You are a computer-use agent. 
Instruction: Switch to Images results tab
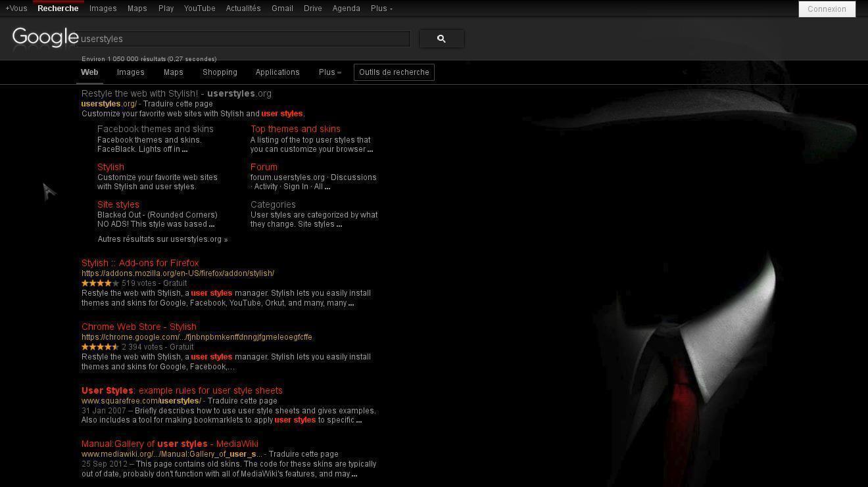pyautogui.click(x=131, y=72)
